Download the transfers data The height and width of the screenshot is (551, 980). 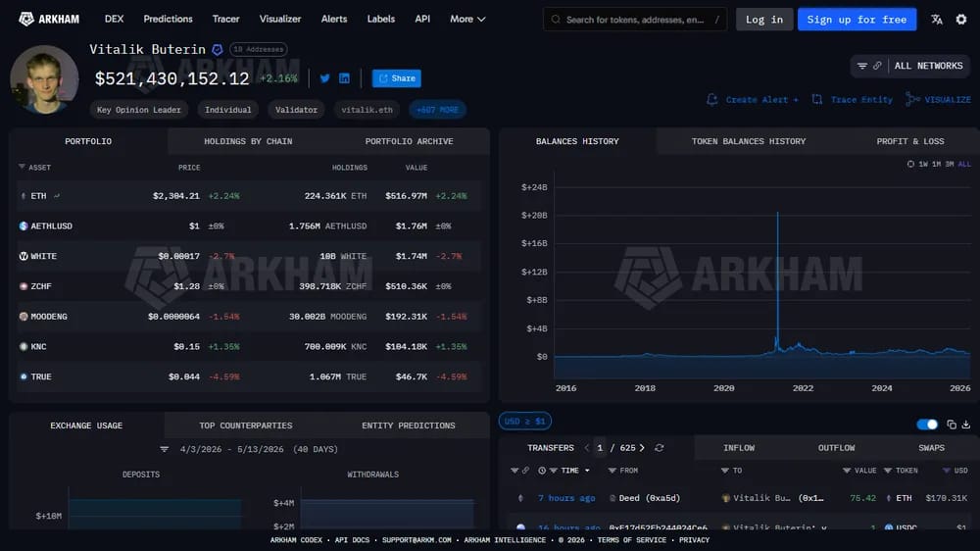click(x=966, y=425)
